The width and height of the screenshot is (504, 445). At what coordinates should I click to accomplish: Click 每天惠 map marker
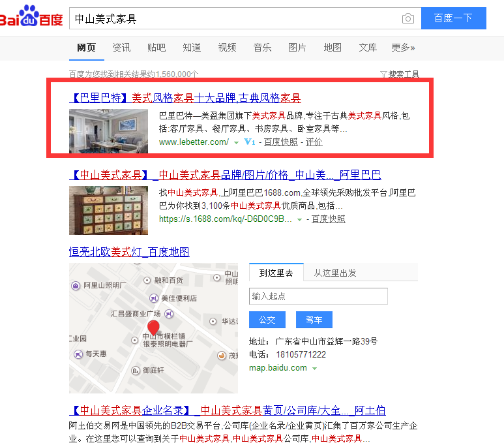(x=78, y=354)
